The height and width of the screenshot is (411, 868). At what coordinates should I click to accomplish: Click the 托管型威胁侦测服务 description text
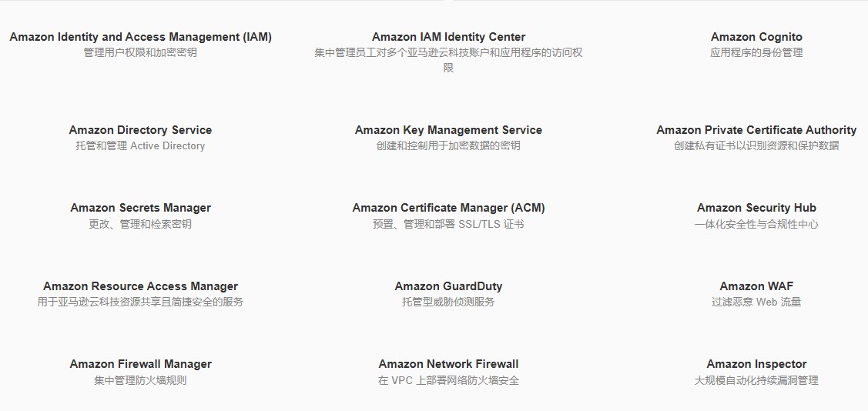[448, 302]
